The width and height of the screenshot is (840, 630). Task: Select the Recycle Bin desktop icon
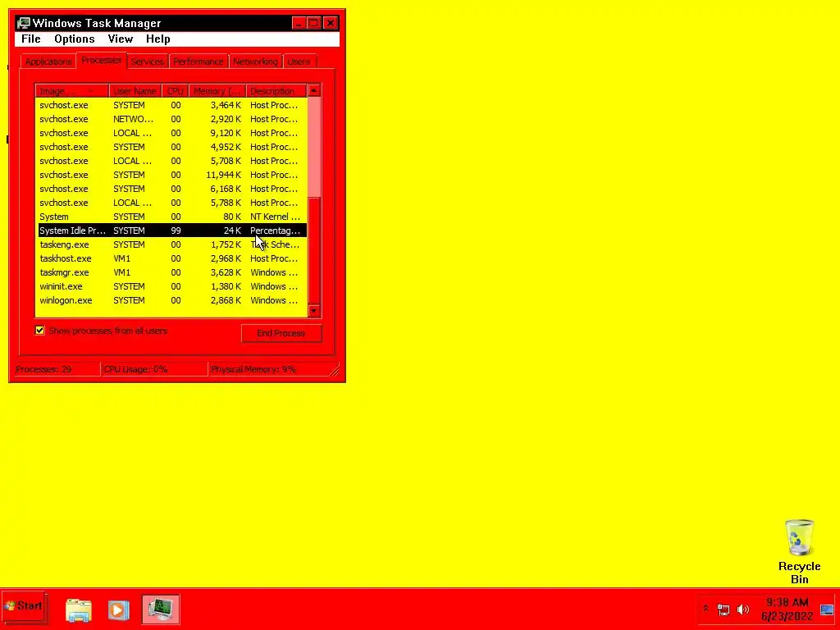799,552
